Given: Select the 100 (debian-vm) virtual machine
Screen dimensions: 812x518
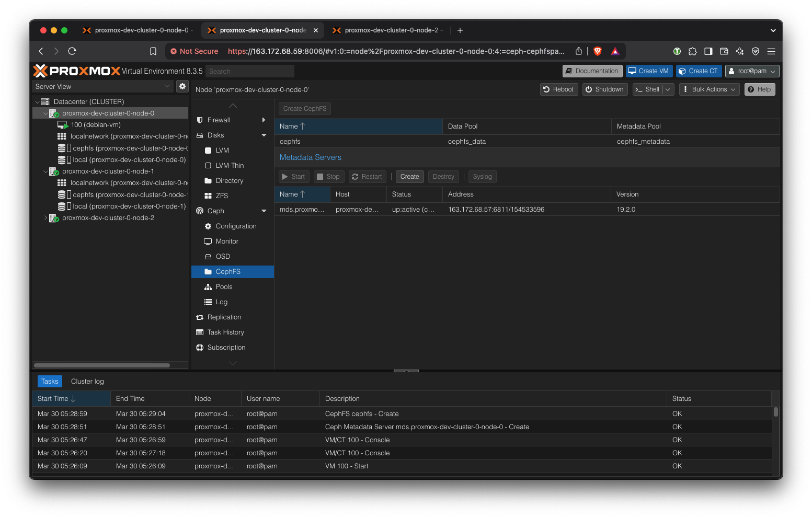Looking at the screenshot, I should click(96, 125).
